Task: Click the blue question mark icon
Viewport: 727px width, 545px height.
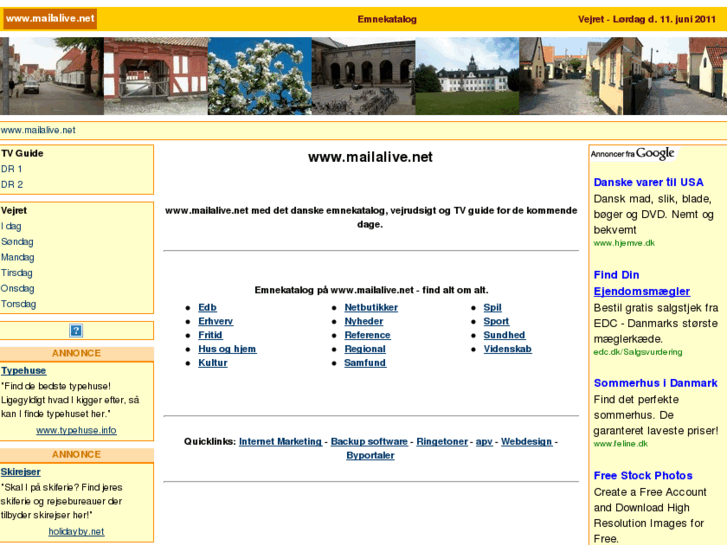Action: [x=76, y=331]
